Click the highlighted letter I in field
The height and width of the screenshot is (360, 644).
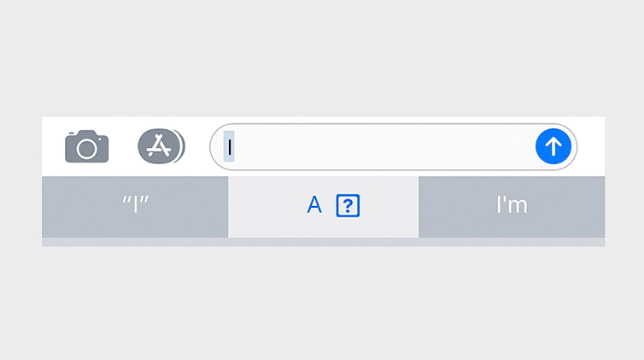click(x=229, y=147)
